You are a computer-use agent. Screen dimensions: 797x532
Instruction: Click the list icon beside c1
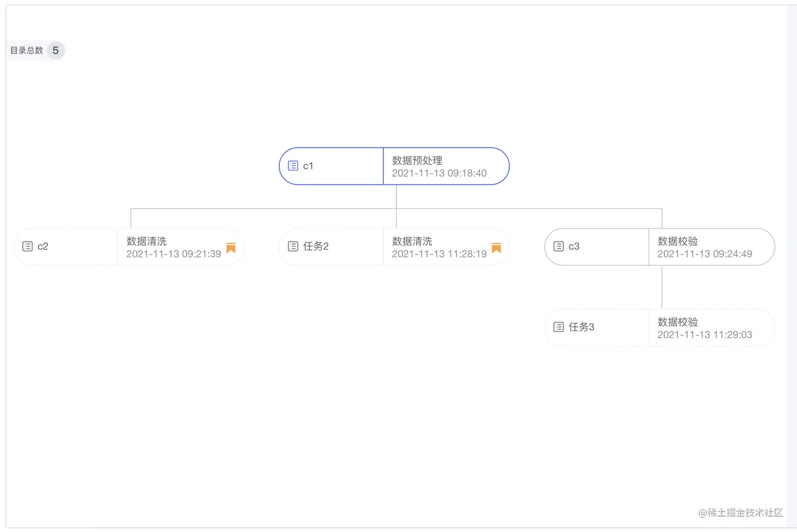coord(293,166)
